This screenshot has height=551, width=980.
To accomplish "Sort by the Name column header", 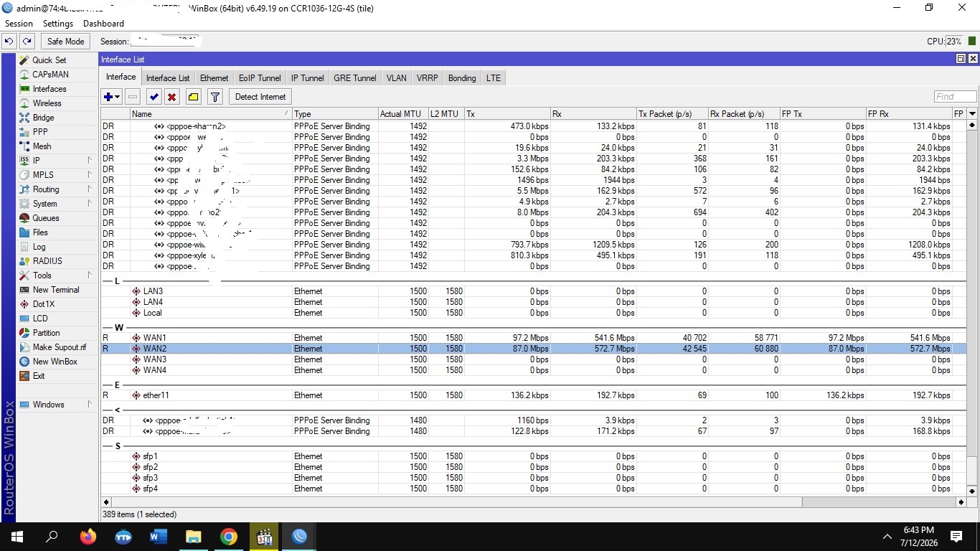I will (x=211, y=113).
